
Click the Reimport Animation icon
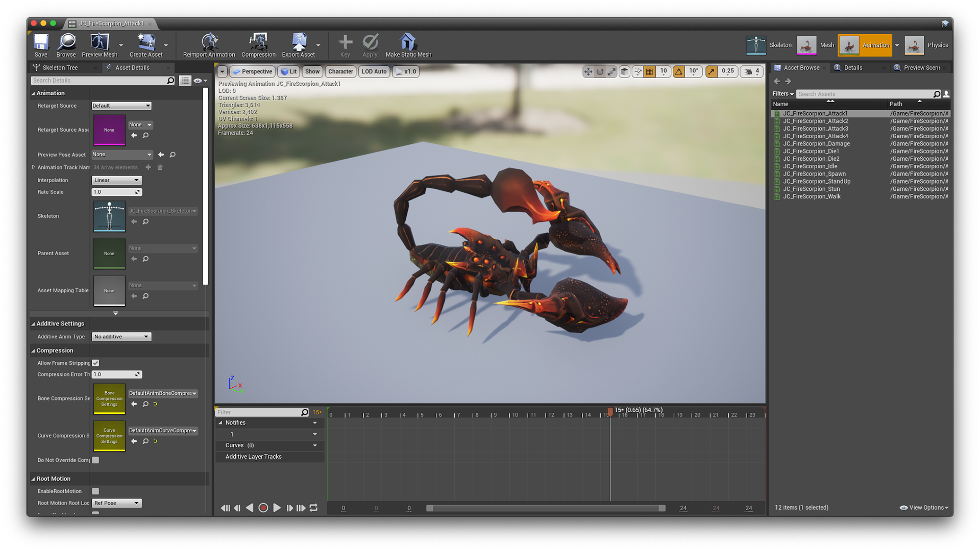pyautogui.click(x=209, y=41)
